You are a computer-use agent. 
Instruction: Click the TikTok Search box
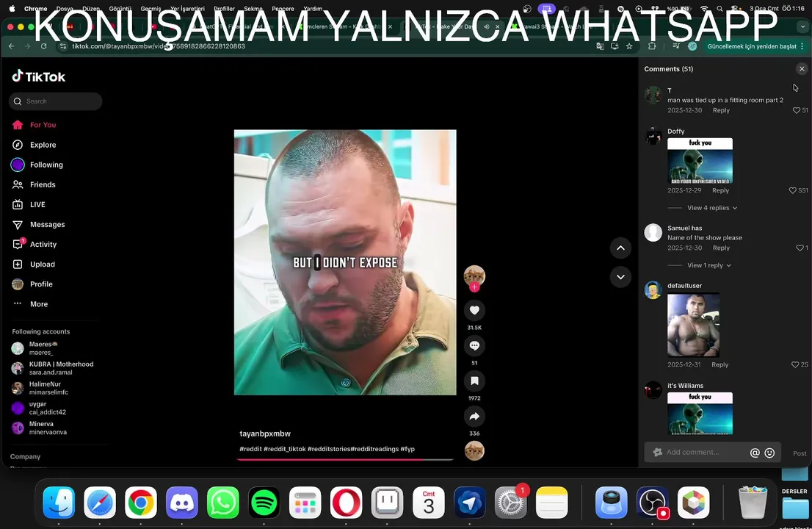point(55,101)
